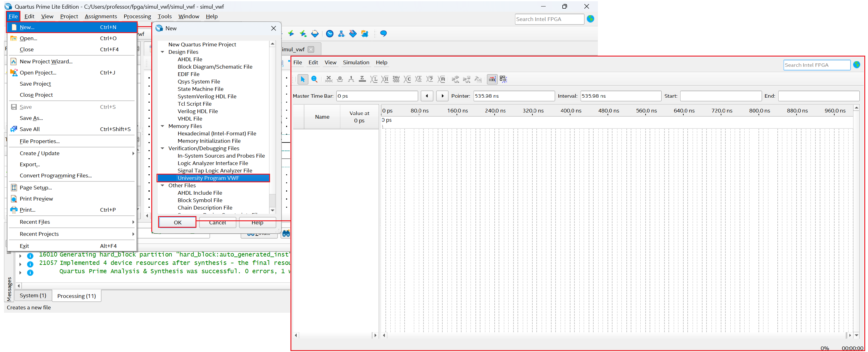This screenshot has width=868, height=352.
Task: Open the Assignments menu
Action: pyautogui.click(x=101, y=16)
